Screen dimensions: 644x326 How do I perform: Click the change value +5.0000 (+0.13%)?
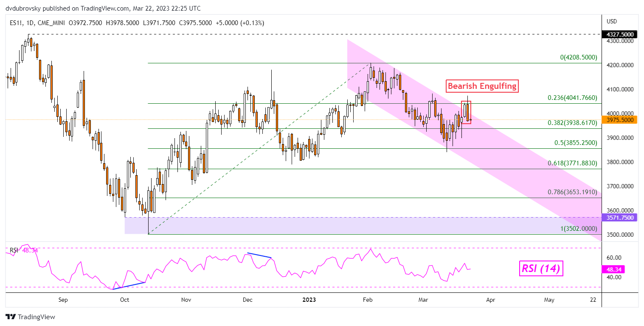pos(240,23)
